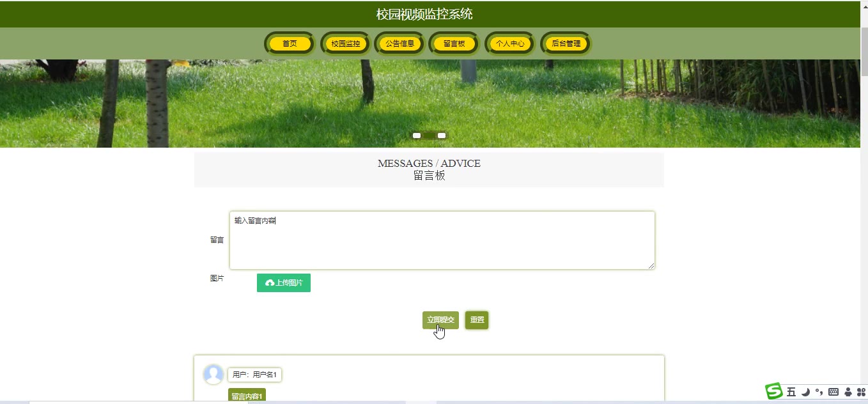Click the 校园视频监控系统 site title
868x404 pixels.
click(x=424, y=14)
